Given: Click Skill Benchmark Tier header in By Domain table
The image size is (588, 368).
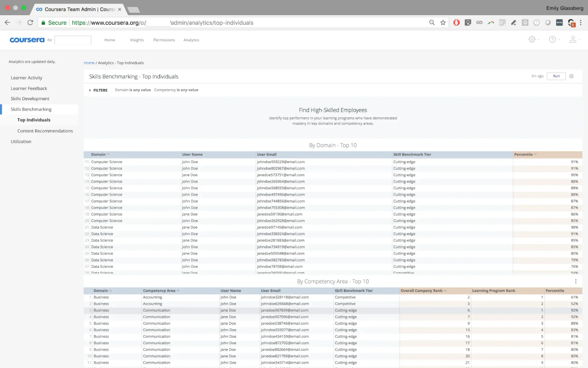Looking at the screenshot, I should click(x=412, y=154).
